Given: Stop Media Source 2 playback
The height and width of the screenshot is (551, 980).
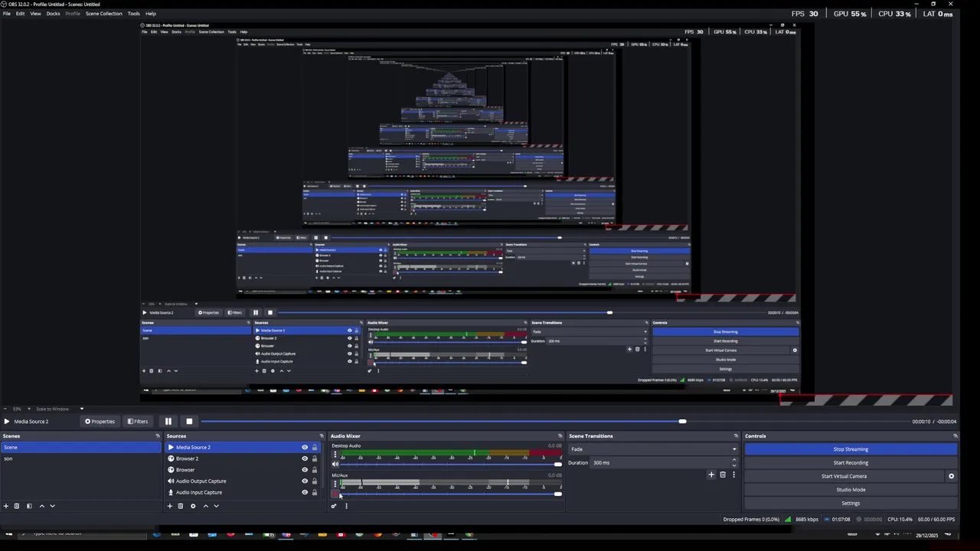Looking at the screenshot, I should tap(189, 421).
